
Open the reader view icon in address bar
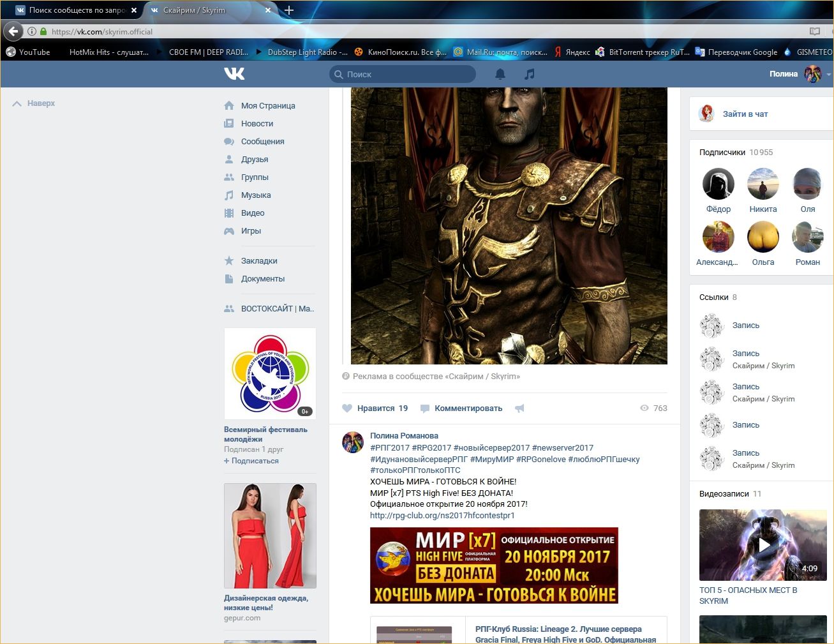(814, 31)
